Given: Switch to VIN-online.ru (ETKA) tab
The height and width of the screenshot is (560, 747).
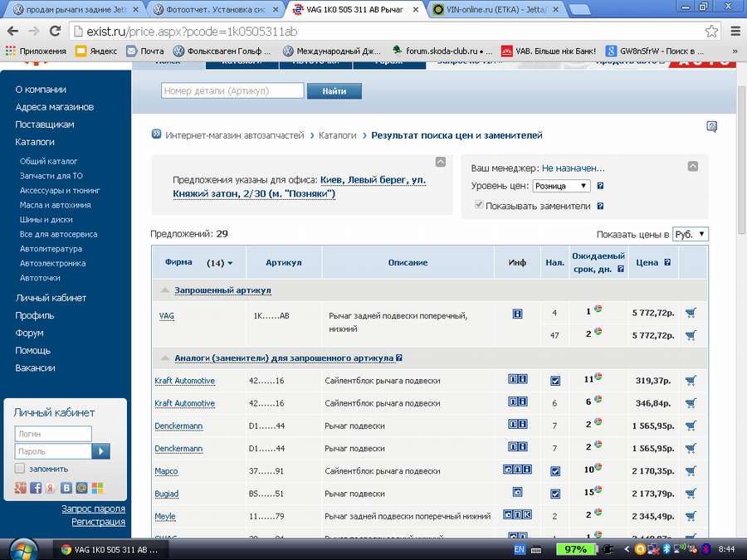Looking at the screenshot, I should coord(496,9).
